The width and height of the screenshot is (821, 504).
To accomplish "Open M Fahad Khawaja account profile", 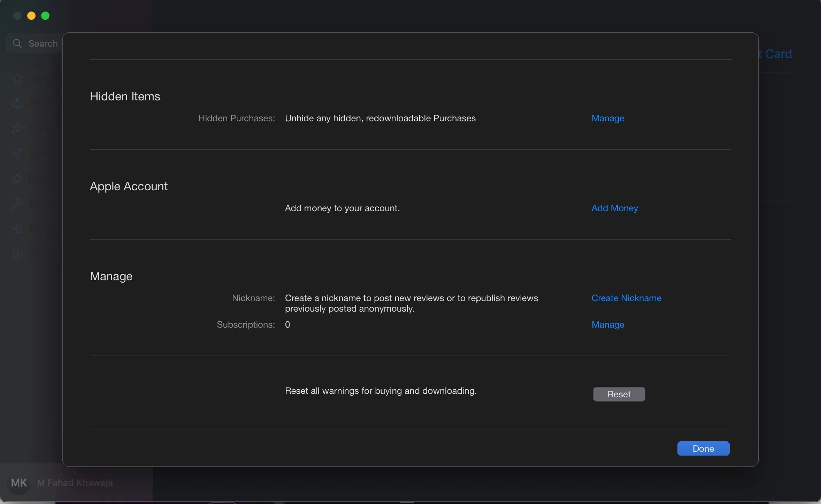I will click(x=75, y=483).
